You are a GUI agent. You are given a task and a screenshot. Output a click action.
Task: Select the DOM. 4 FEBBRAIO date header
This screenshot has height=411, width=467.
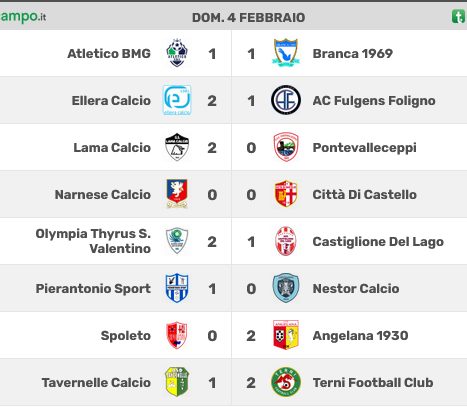[x=249, y=17]
